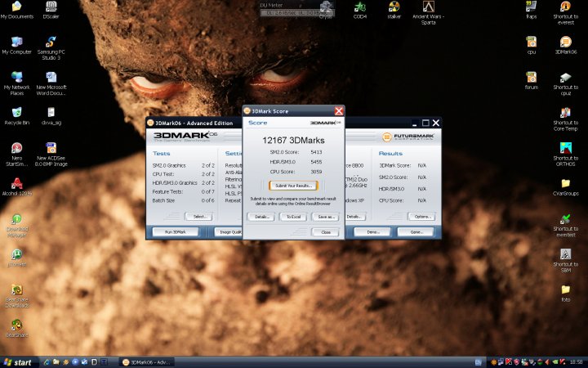Close the 3DMark Score dialog with red X
Screen dimensions: 588x368
(x=339, y=111)
